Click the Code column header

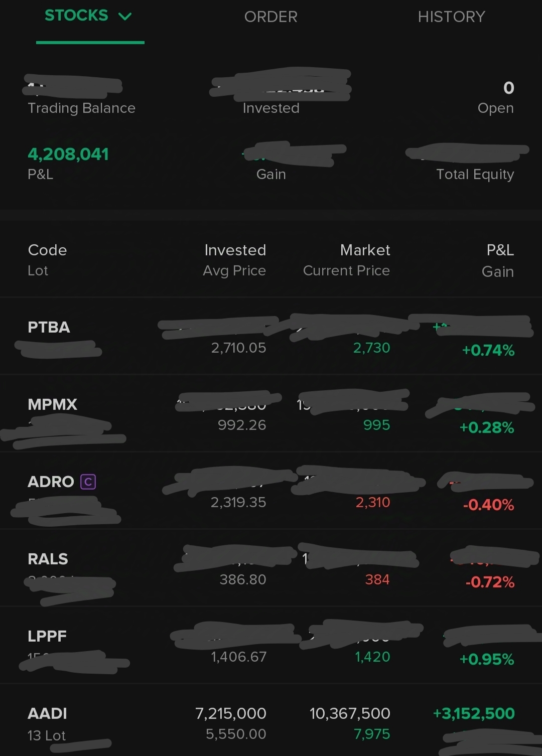click(47, 250)
